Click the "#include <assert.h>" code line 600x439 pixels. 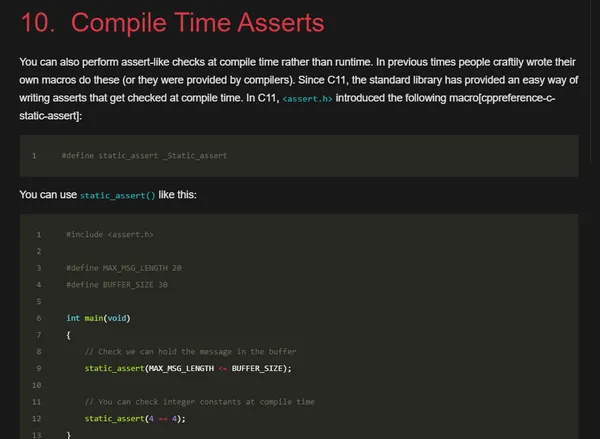(109, 235)
